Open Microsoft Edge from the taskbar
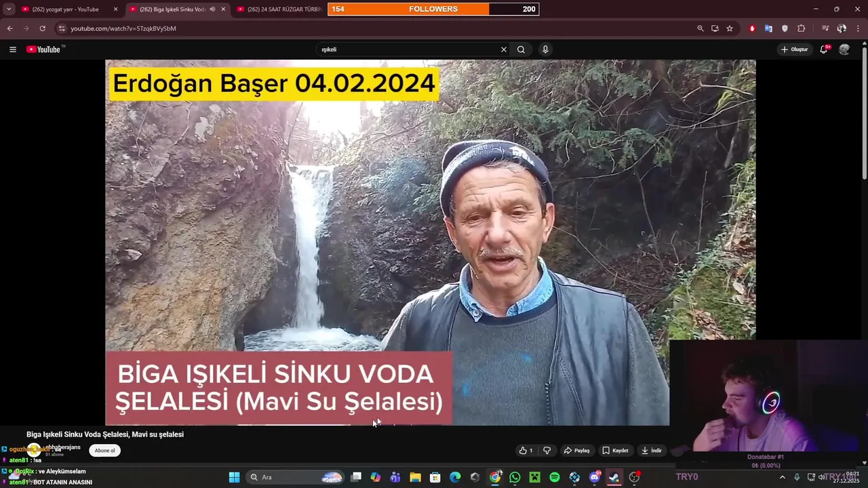 455,477
